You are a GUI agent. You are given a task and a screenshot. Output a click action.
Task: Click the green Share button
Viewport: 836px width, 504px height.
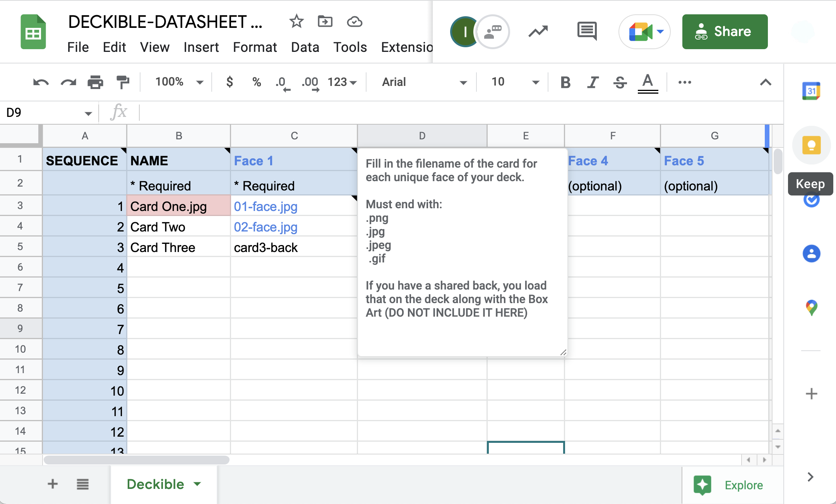[725, 32]
